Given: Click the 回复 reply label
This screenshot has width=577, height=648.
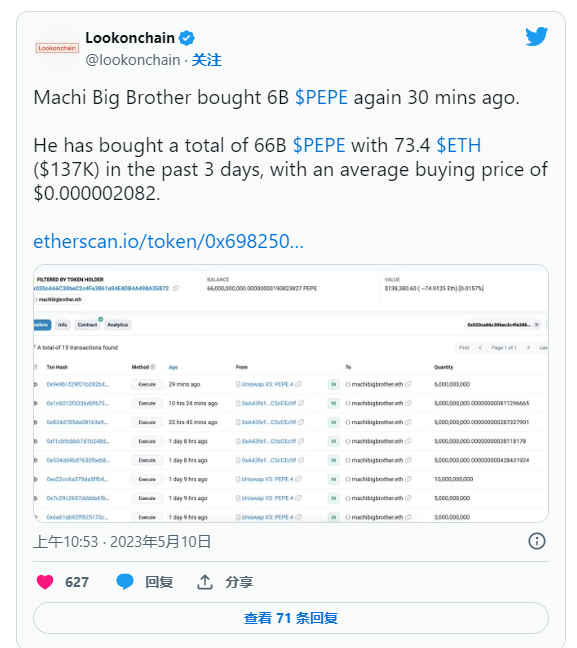Looking at the screenshot, I should [x=159, y=582].
